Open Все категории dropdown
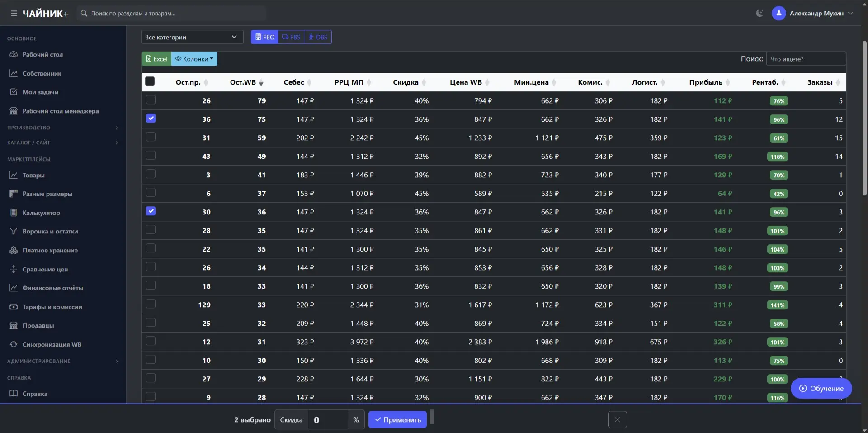The width and height of the screenshot is (868, 433). coord(192,37)
